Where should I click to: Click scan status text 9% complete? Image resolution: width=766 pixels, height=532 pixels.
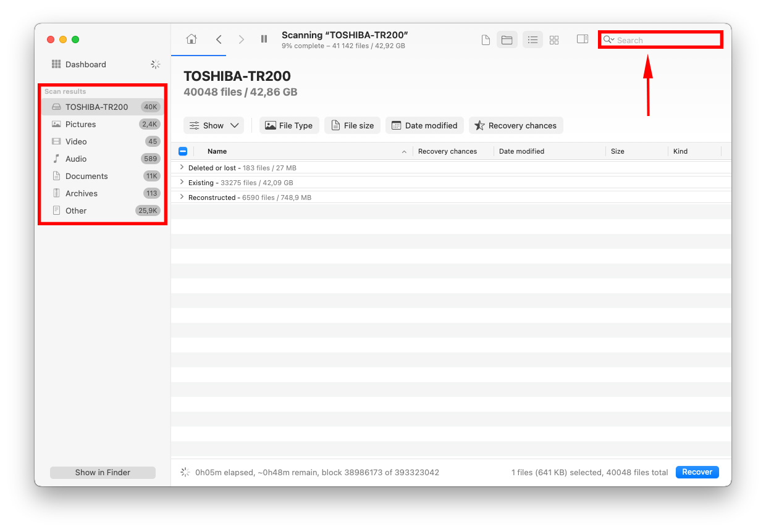coord(343,46)
